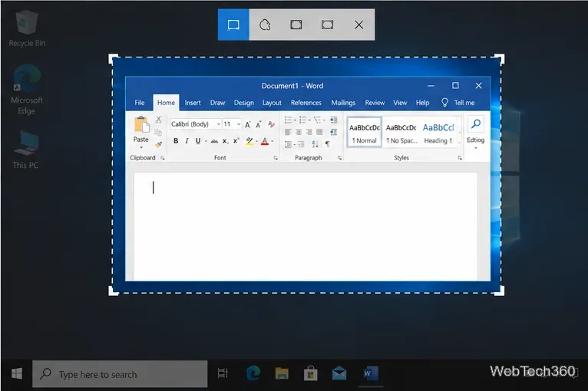
Task: Apply the No Spacing style
Action: coord(401,132)
